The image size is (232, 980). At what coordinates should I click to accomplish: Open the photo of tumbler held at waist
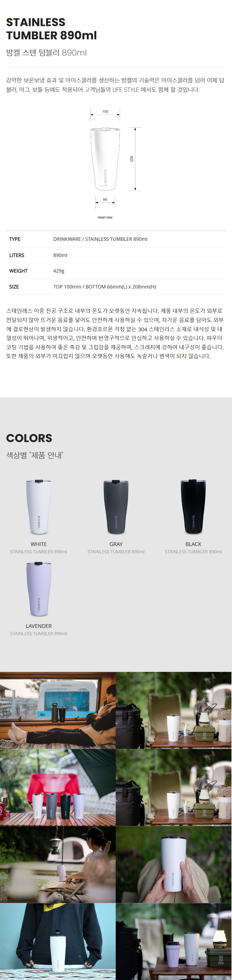point(58,941)
